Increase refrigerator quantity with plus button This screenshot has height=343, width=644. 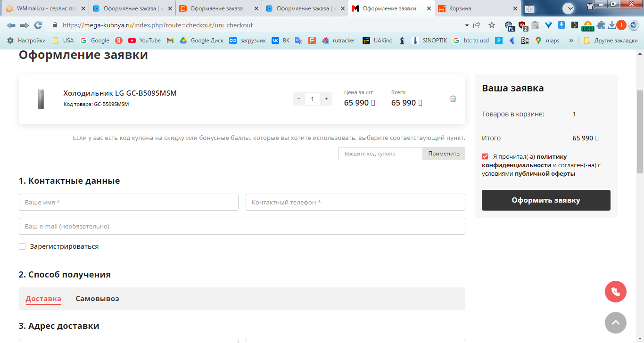pyautogui.click(x=326, y=99)
